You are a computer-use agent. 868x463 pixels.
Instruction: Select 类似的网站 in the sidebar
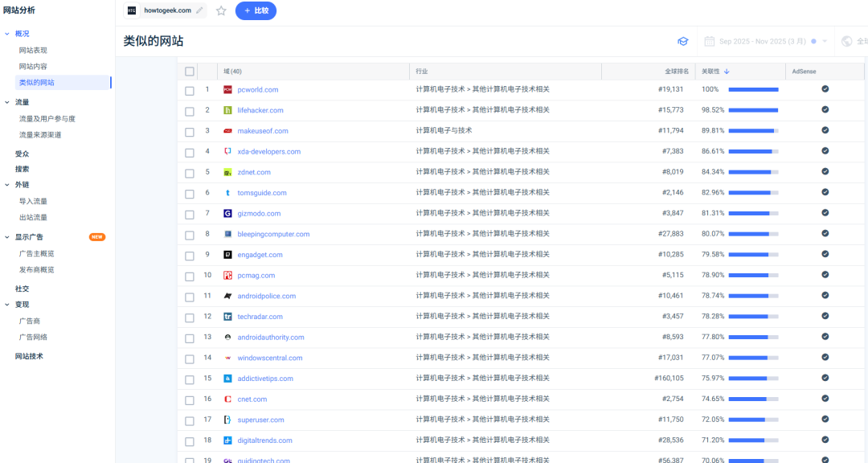[x=36, y=83]
